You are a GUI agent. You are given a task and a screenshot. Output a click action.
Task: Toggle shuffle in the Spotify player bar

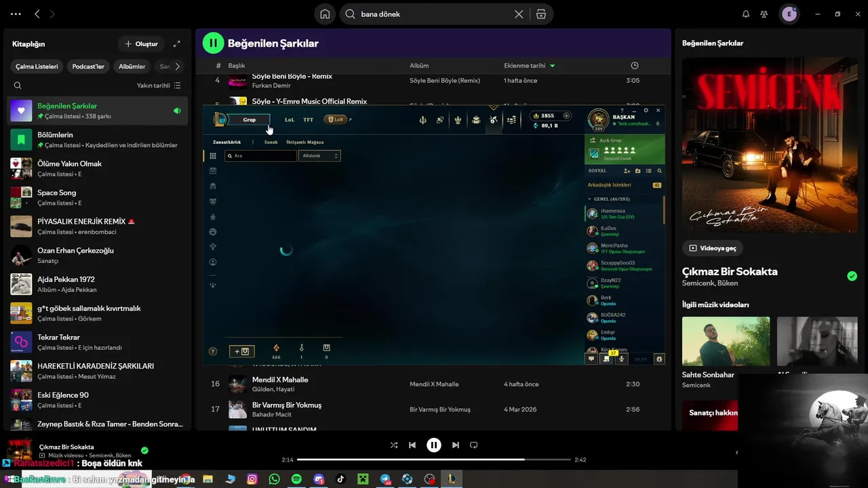pyautogui.click(x=394, y=445)
